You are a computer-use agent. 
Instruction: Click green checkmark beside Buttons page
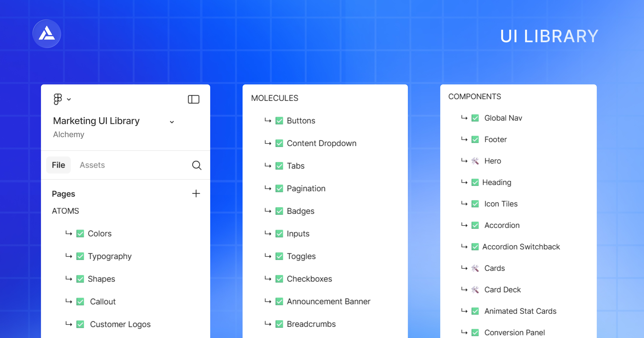[279, 121]
